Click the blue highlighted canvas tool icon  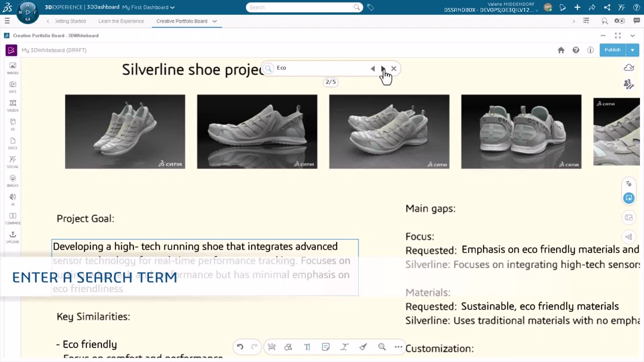(629, 198)
